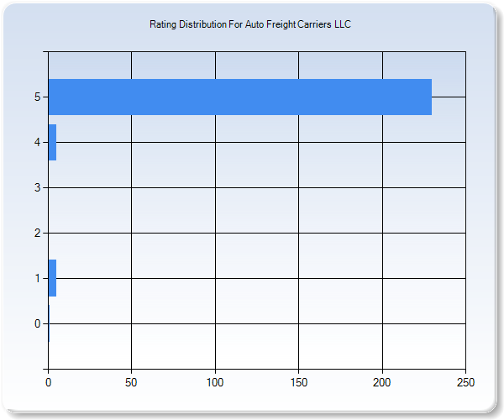The width and height of the screenshot is (504, 420).
Task: Click the x-axis label '150'
Action: (299, 382)
